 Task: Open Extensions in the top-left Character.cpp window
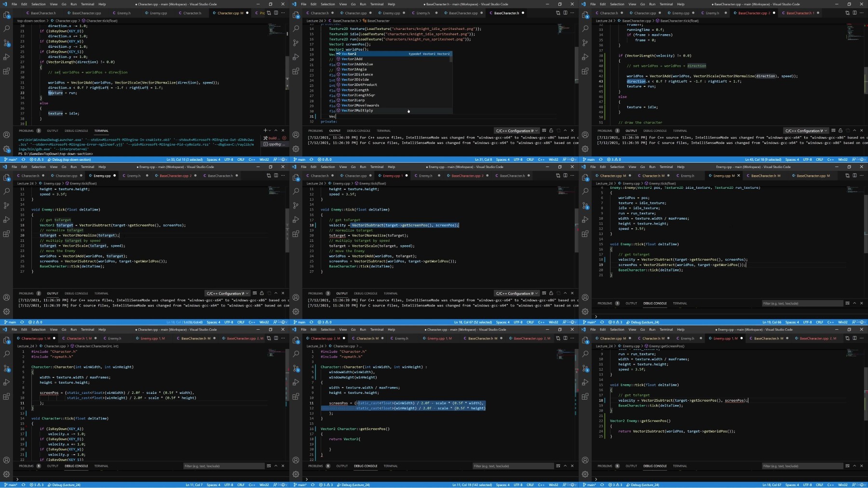point(6,71)
